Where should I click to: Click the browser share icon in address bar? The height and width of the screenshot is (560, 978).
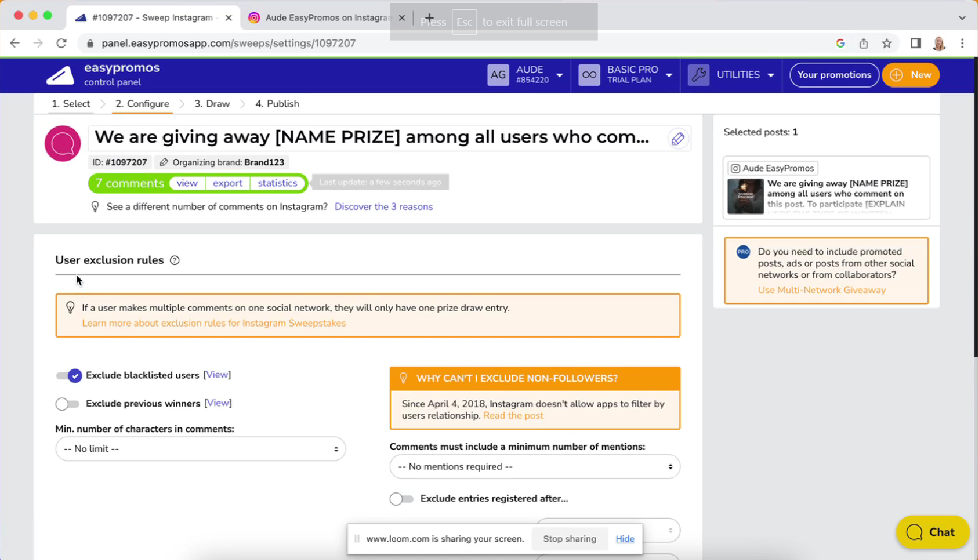click(863, 43)
